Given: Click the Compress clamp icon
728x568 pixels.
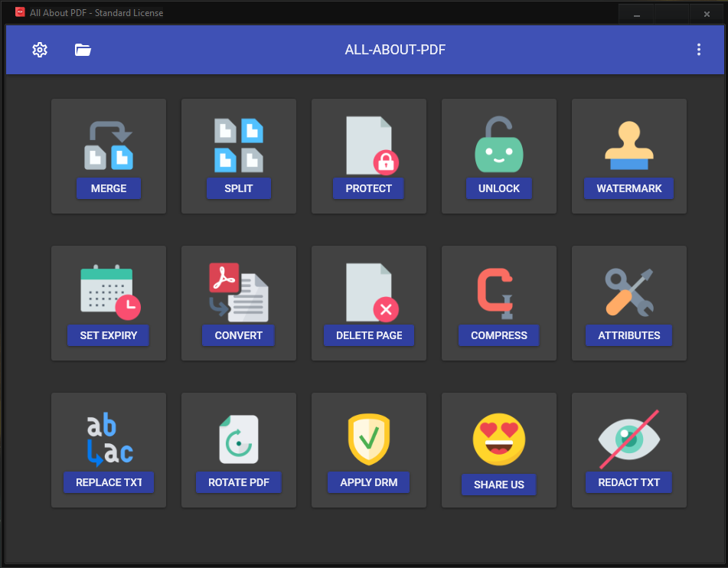Looking at the screenshot, I should click(495, 293).
